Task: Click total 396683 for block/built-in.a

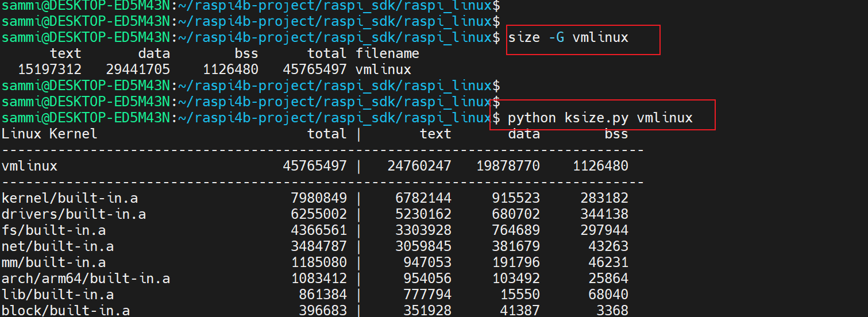Action: click(323, 311)
